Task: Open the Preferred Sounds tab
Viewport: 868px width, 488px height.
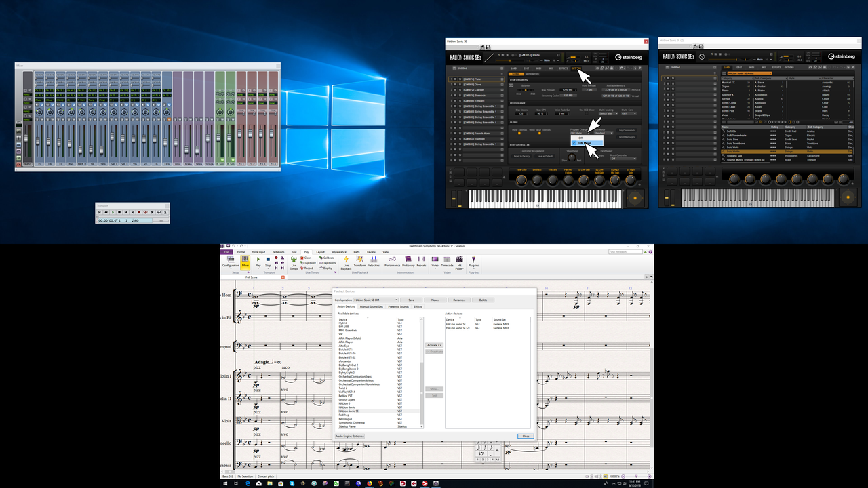Action: [x=398, y=306]
